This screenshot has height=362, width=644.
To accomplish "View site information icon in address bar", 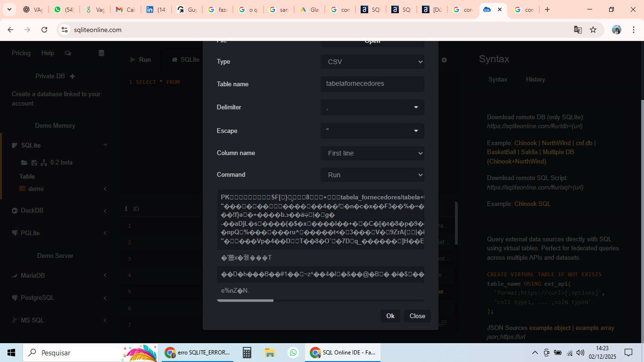I will pyautogui.click(x=65, y=30).
